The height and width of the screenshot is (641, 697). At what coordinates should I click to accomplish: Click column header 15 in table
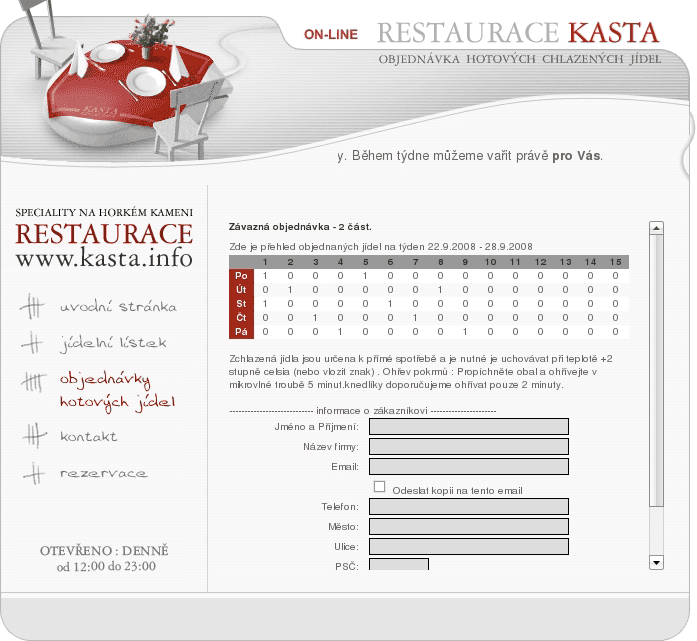pos(615,262)
